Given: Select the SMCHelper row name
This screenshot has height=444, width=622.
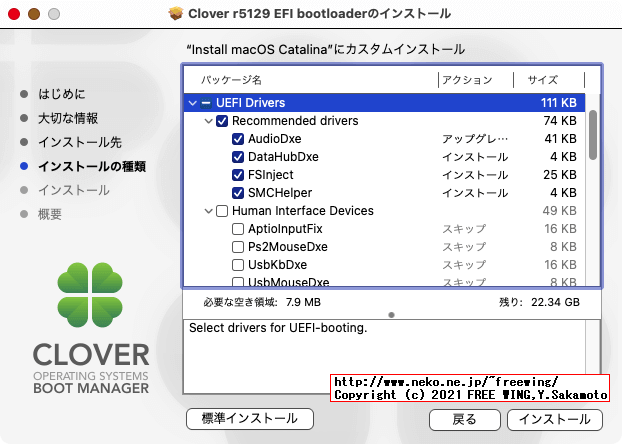Looking at the screenshot, I should (x=280, y=193).
